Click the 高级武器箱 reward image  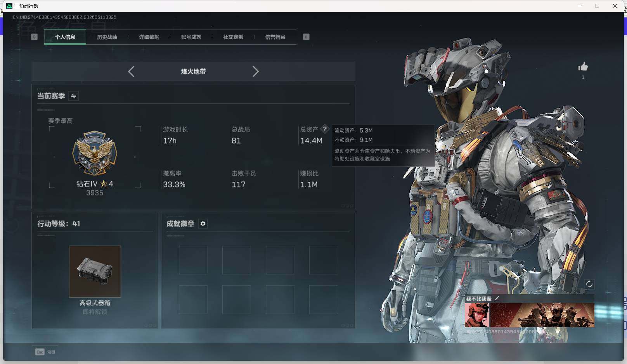click(x=95, y=271)
